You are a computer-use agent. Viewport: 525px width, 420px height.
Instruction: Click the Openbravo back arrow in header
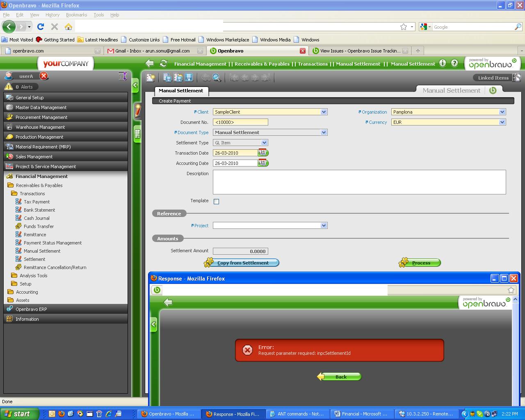[x=150, y=63]
